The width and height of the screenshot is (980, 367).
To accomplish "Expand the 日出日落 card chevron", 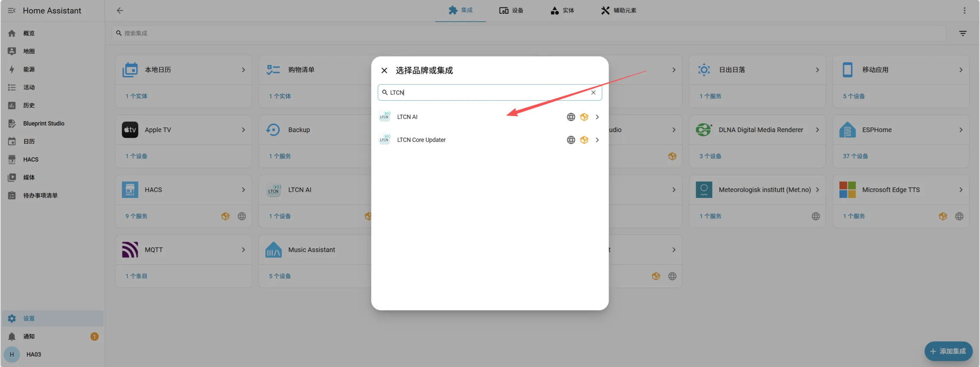I will pyautogui.click(x=817, y=70).
